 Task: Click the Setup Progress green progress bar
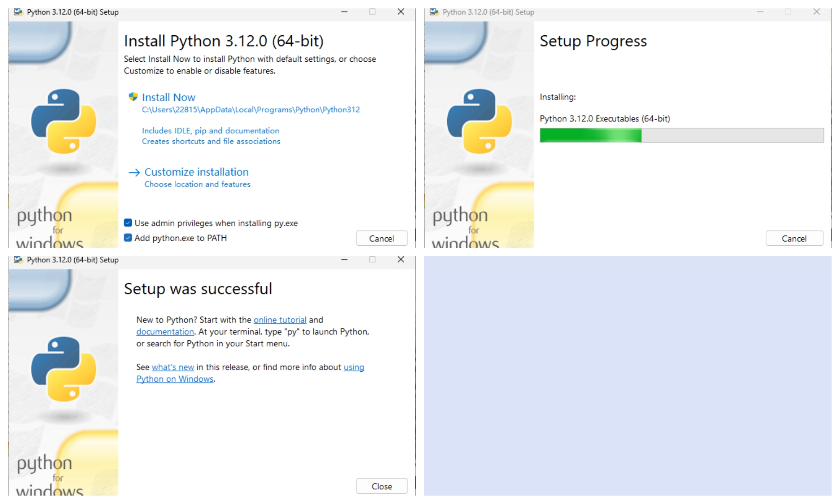click(681, 135)
